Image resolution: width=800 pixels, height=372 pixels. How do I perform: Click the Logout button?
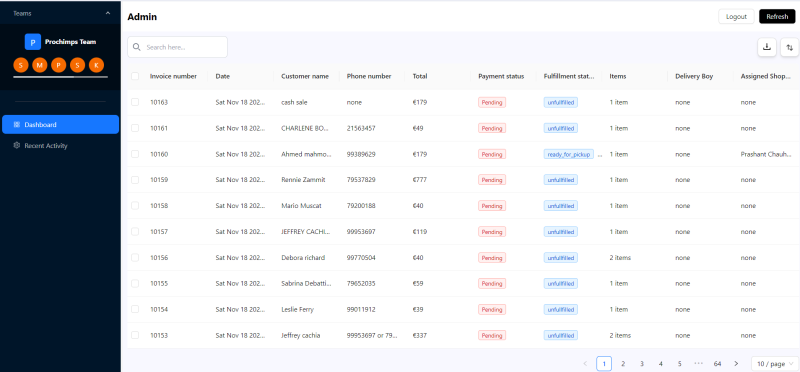click(736, 16)
